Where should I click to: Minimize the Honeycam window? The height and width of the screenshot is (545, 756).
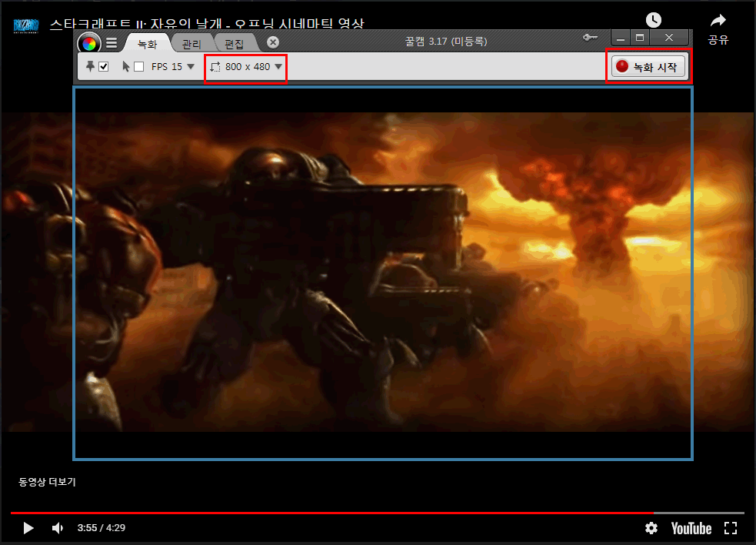pos(621,37)
